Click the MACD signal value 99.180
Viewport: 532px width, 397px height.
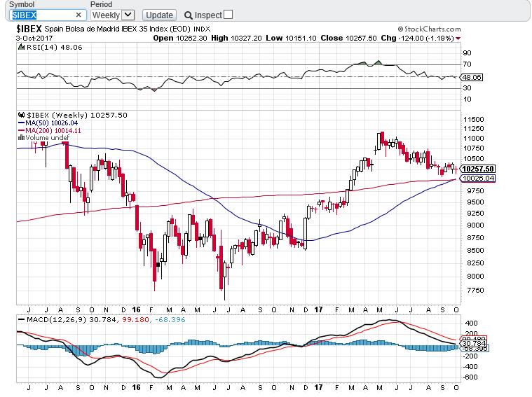tap(135, 320)
